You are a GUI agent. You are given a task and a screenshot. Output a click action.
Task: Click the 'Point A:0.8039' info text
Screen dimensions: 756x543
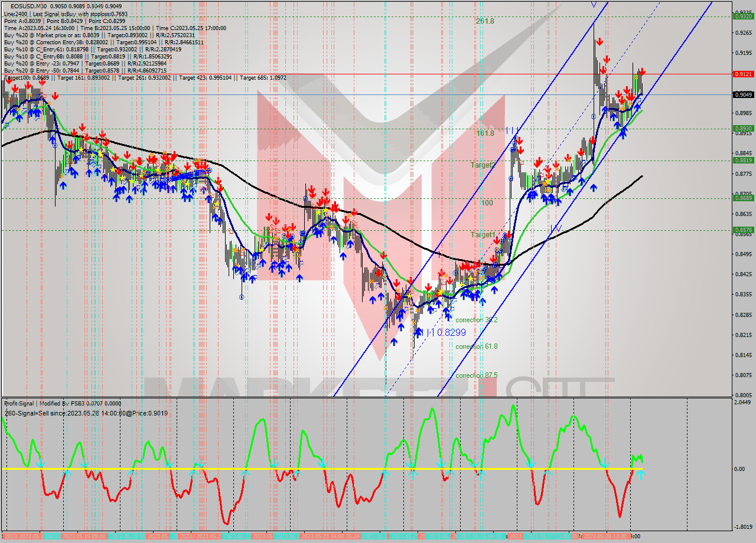pyautogui.click(x=21, y=21)
